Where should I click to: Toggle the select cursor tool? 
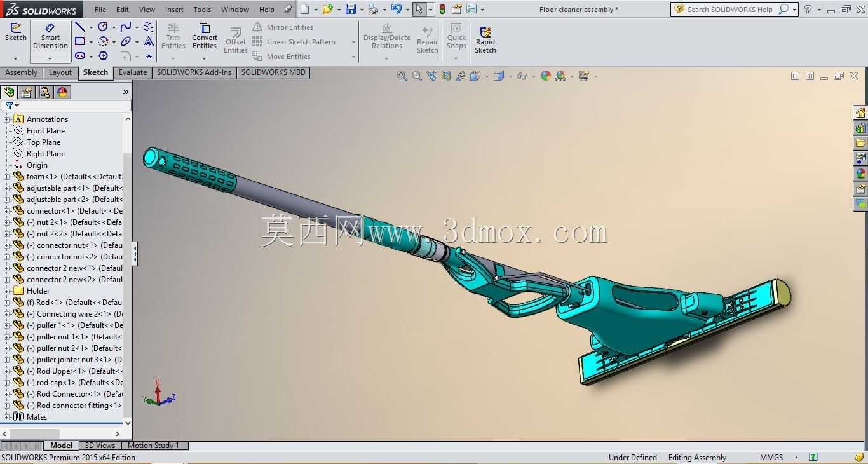click(x=419, y=10)
